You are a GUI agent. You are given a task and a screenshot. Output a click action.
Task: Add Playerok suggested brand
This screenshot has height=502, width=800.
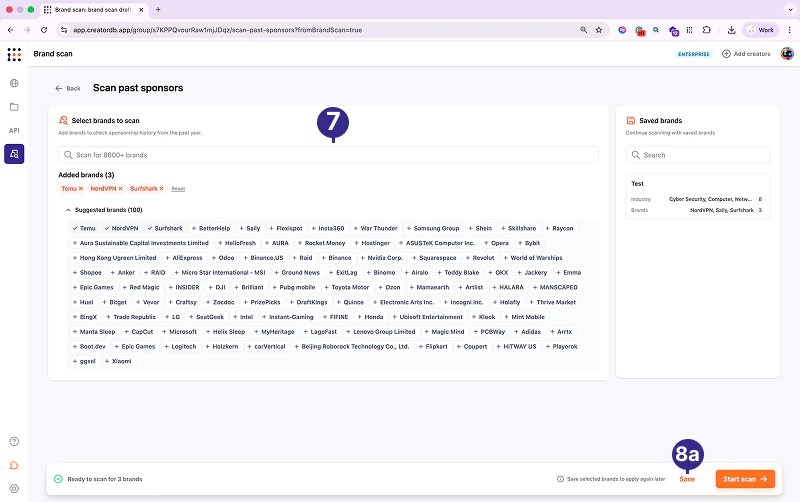tap(561, 347)
